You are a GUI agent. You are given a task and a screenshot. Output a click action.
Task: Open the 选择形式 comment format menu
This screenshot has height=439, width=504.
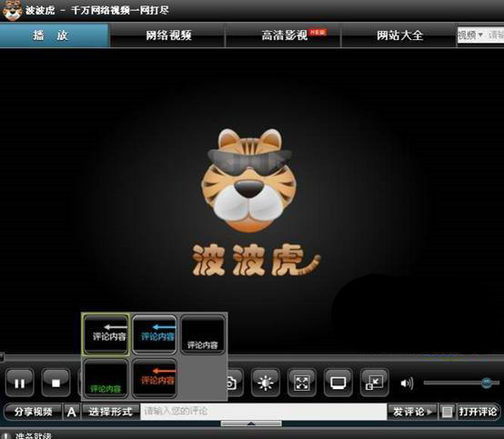tap(110, 412)
